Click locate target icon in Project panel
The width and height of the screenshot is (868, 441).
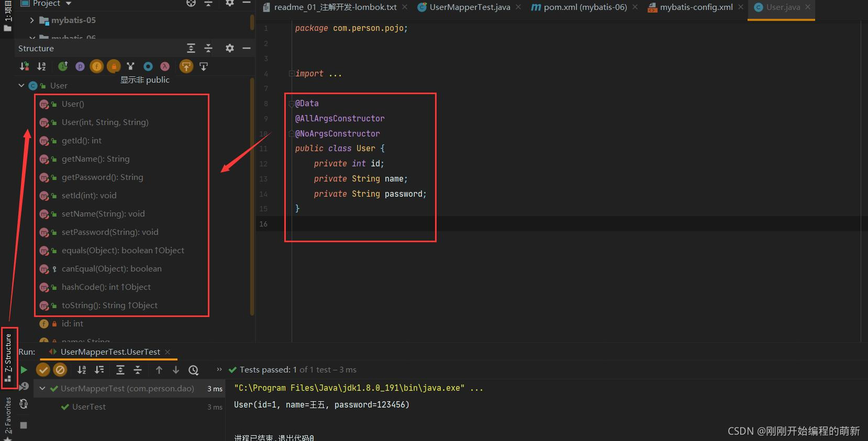(191, 3)
